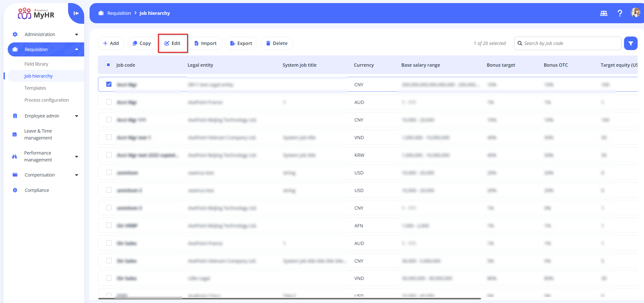Export job hierarchy data
This screenshot has width=644, height=303.
(x=241, y=43)
